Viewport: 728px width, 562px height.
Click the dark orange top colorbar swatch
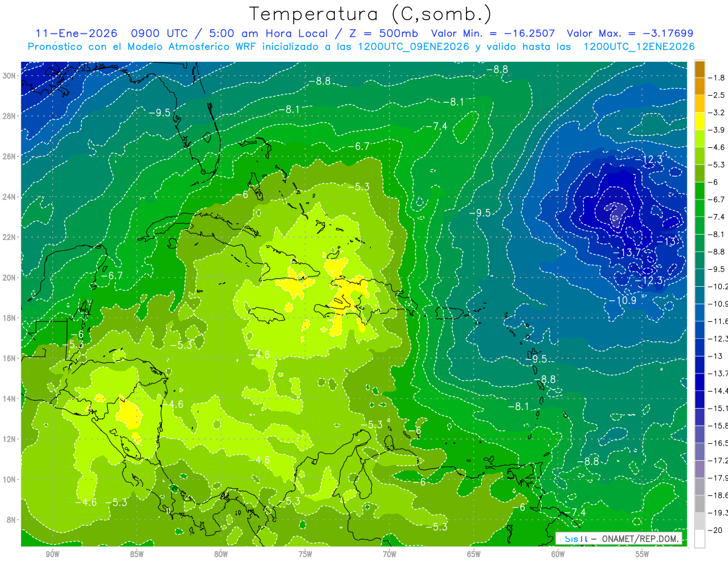pyautogui.click(x=699, y=69)
